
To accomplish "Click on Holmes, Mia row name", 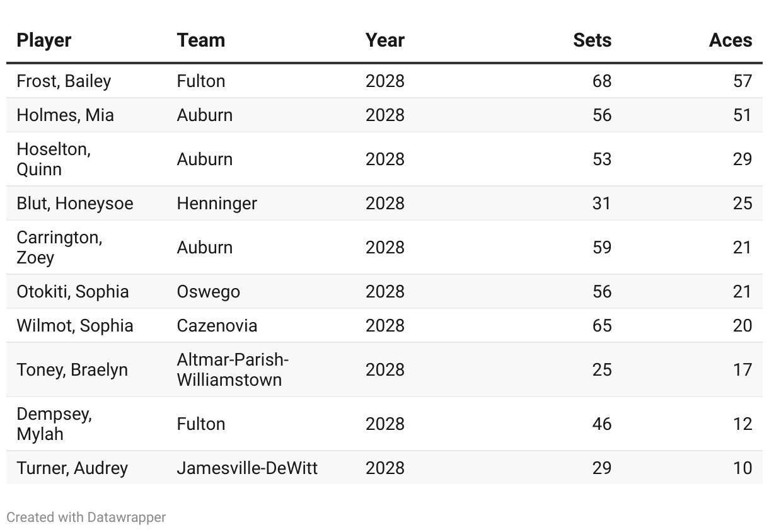I will pos(65,115).
